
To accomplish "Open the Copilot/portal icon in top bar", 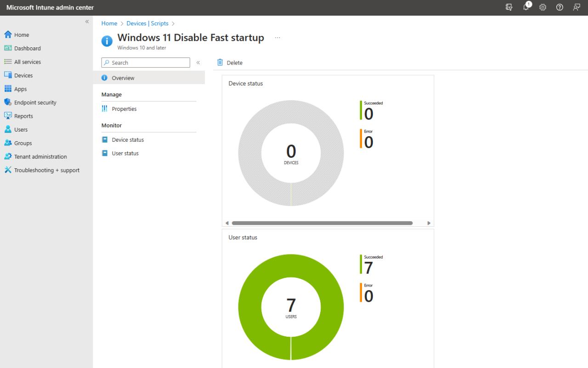I will tap(509, 7).
